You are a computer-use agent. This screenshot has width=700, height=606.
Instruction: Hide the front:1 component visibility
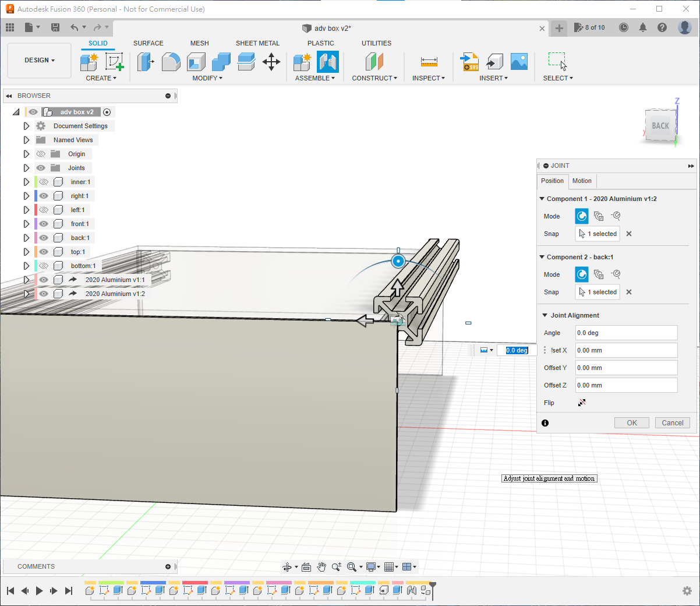pyautogui.click(x=44, y=224)
